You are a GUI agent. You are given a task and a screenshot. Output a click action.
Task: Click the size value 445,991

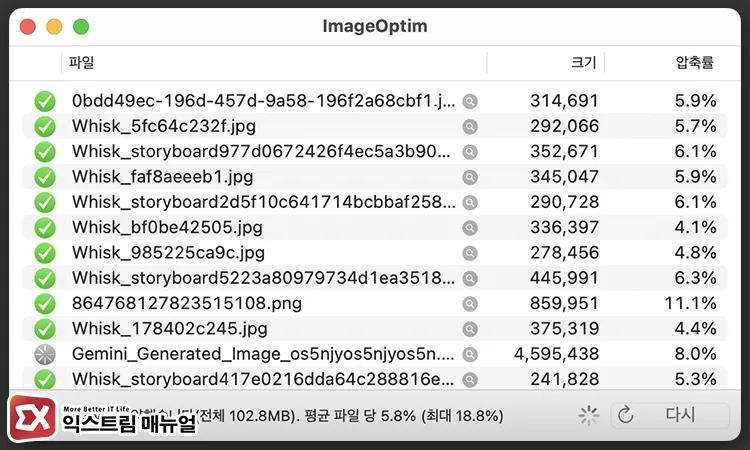(564, 278)
